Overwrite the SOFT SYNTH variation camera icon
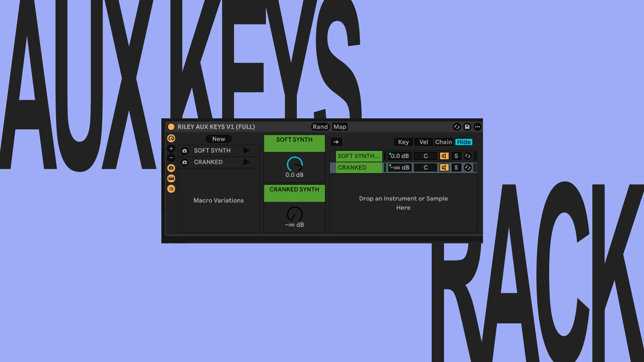 coord(184,151)
